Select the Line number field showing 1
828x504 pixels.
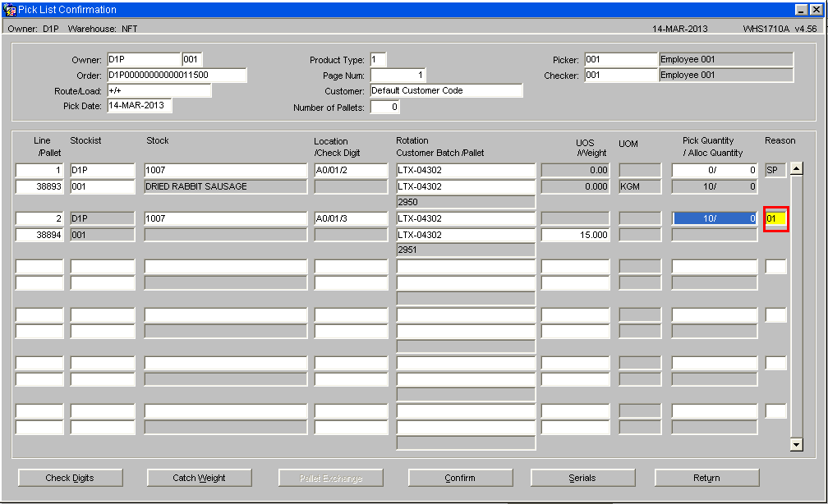tap(39, 170)
